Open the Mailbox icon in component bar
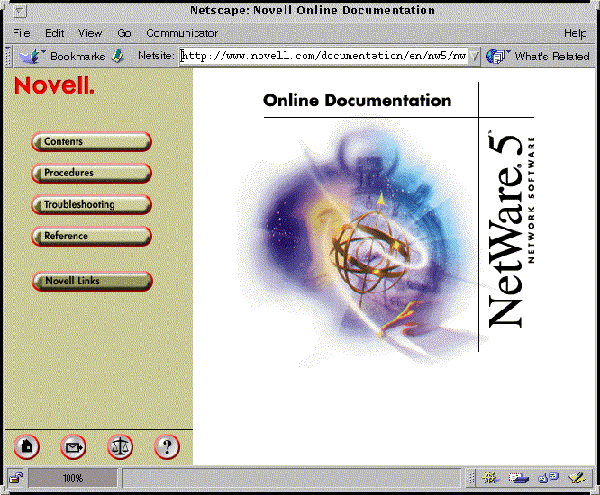This screenshot has width=600, height=495. (x=518, y=478)
